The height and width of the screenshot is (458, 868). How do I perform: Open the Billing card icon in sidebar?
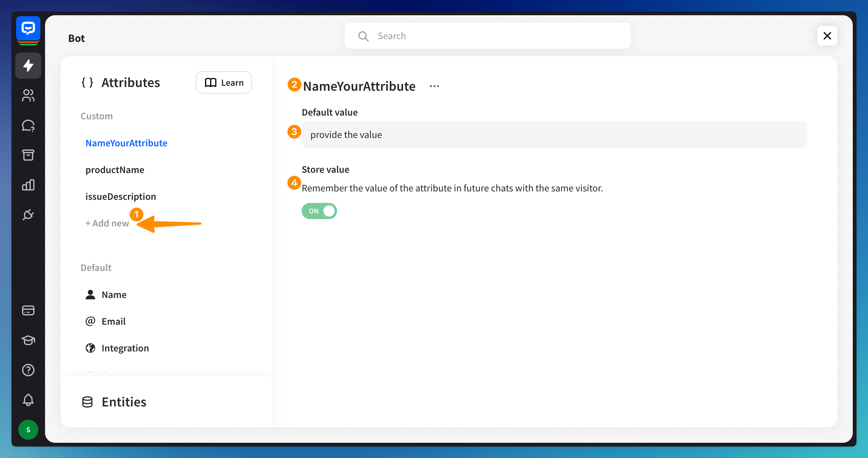28,310
